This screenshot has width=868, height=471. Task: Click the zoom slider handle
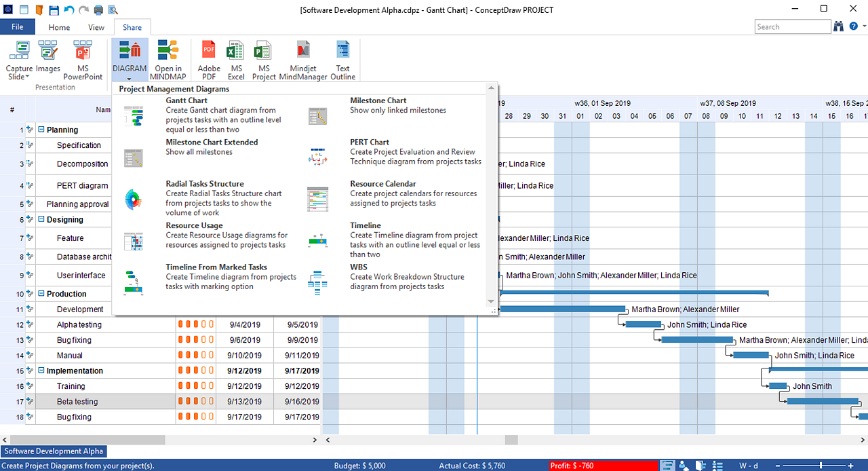pos(821,466)
